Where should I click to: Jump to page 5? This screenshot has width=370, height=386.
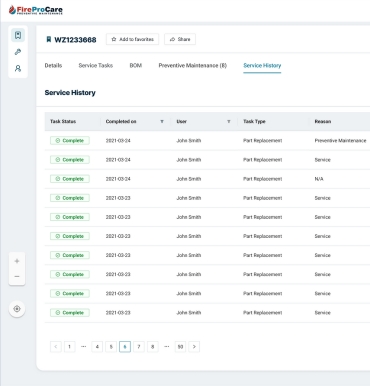pos(111,347)
